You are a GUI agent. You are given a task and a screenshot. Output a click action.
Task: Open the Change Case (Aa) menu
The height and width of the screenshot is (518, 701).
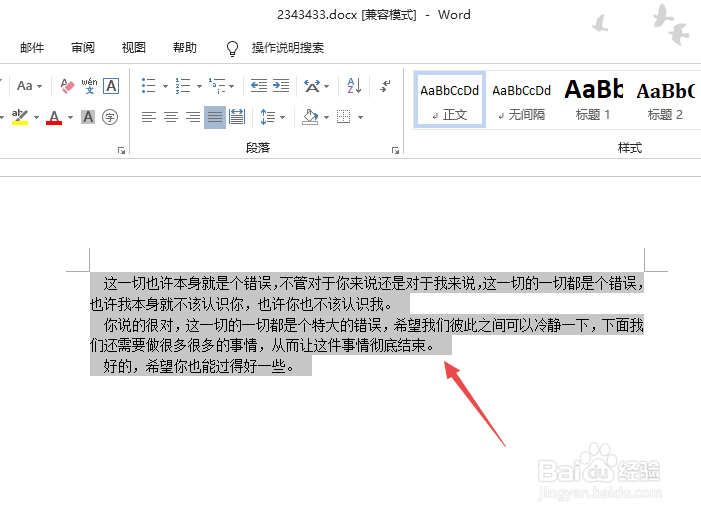click(x=29, y=85)
